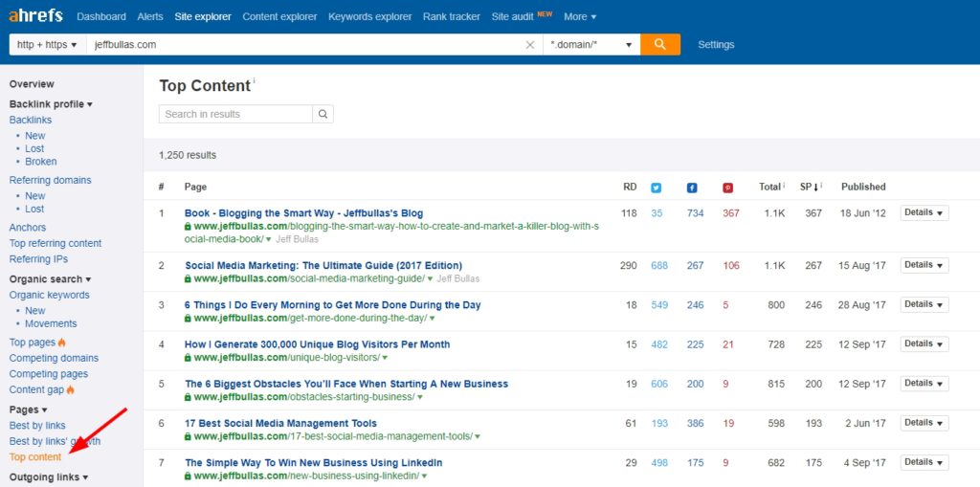Image resolution: width=980 pixels, height=487 pixels.
Task: Open Best by links sidebar link
Action: coord(37,425)
